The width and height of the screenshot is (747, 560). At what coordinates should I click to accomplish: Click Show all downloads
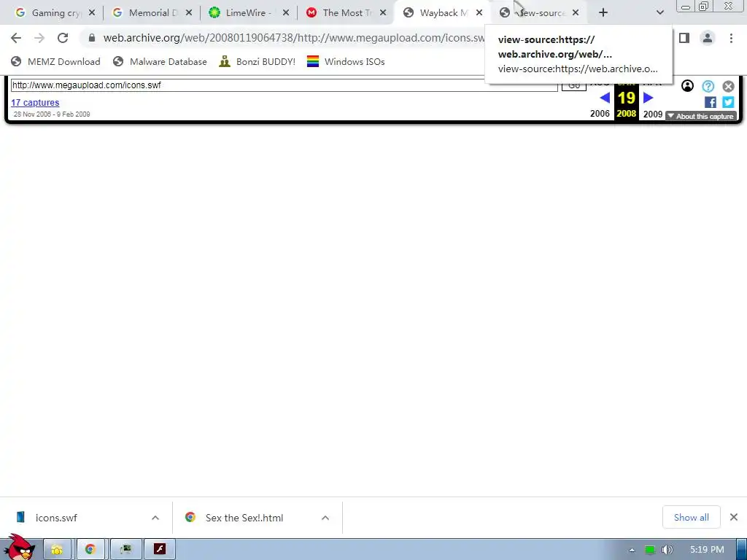[x=692, y=517]
